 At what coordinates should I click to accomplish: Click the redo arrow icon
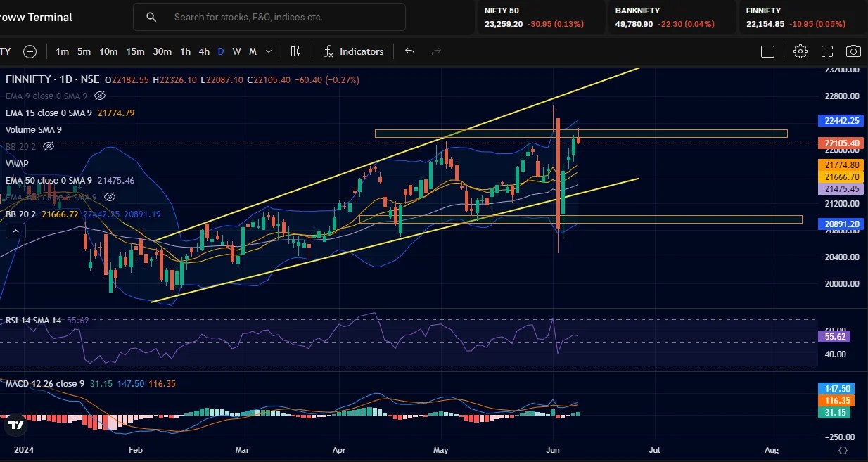click(436, 51)
